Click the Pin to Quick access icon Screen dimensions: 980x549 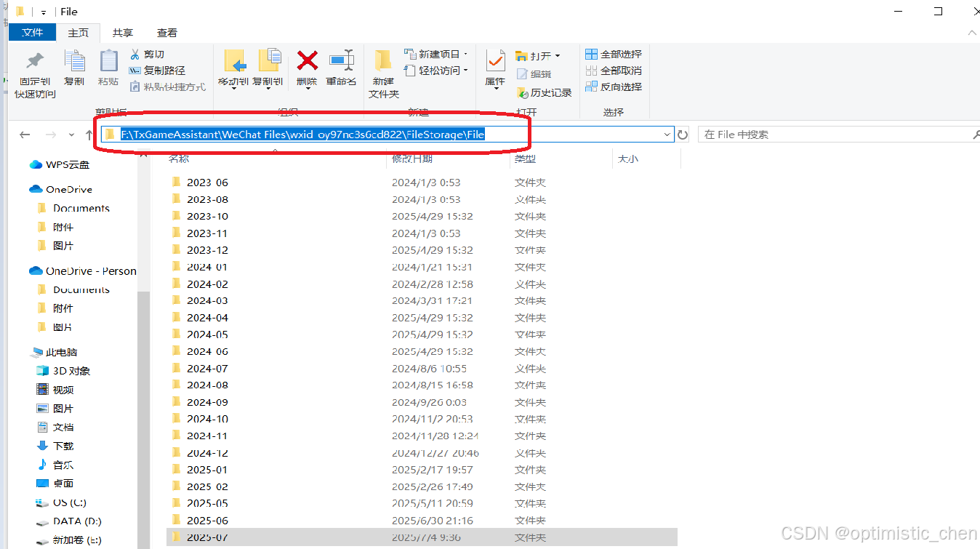click(x=34, y=61)
